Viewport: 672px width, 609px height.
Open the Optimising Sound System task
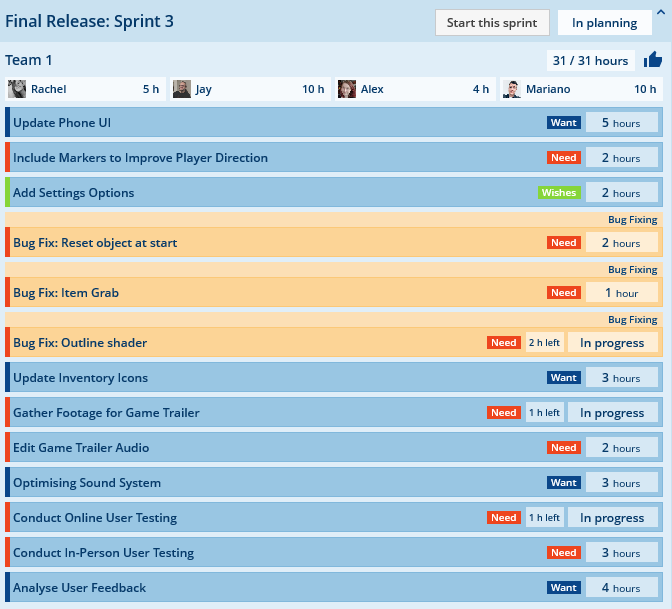pyautogui.click(x=334, y=483)
